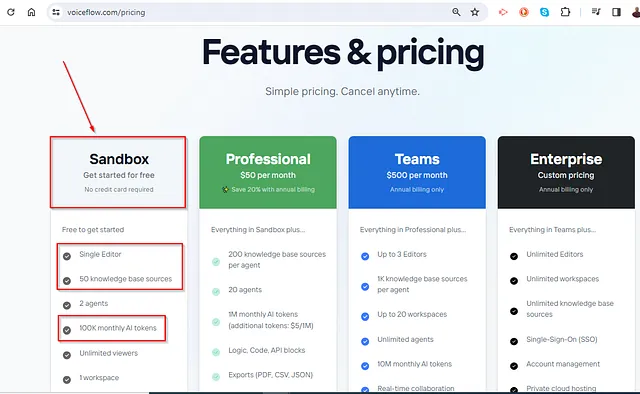Click blue check beside Up to 3 Editors

click(x=365, y=256)
